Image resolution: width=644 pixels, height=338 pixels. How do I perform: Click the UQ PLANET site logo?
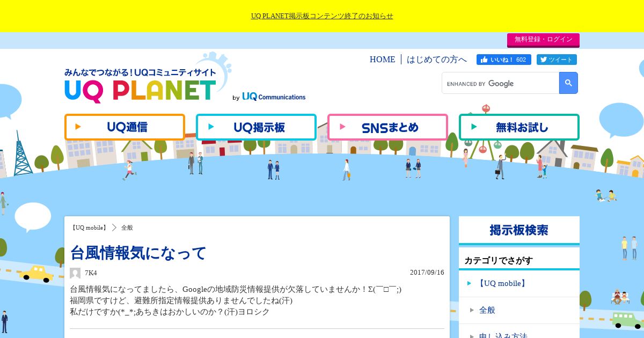tap(141, 86)
